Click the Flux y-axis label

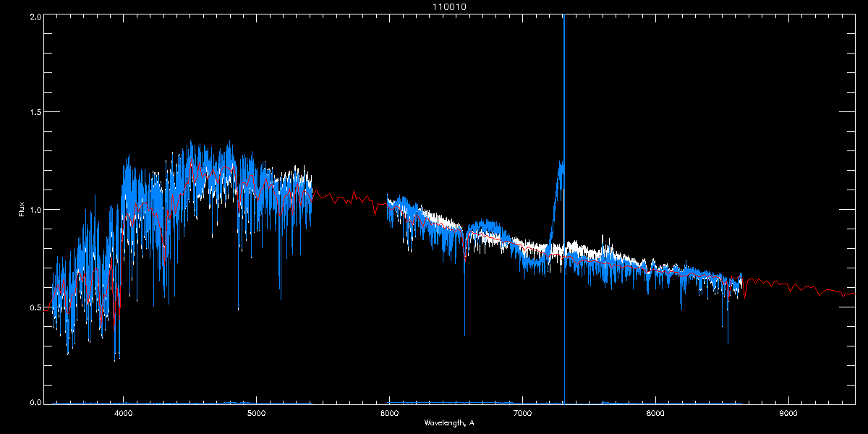(22, 210)
